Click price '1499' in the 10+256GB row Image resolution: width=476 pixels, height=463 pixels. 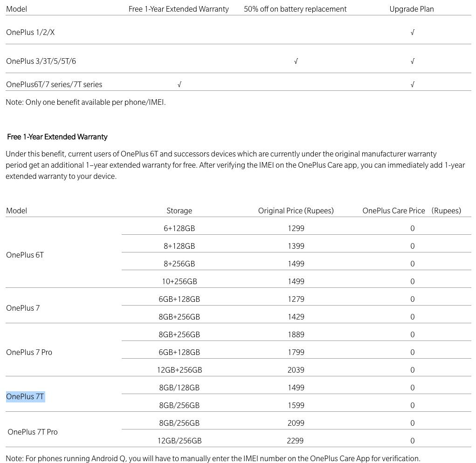pos(296,281)
